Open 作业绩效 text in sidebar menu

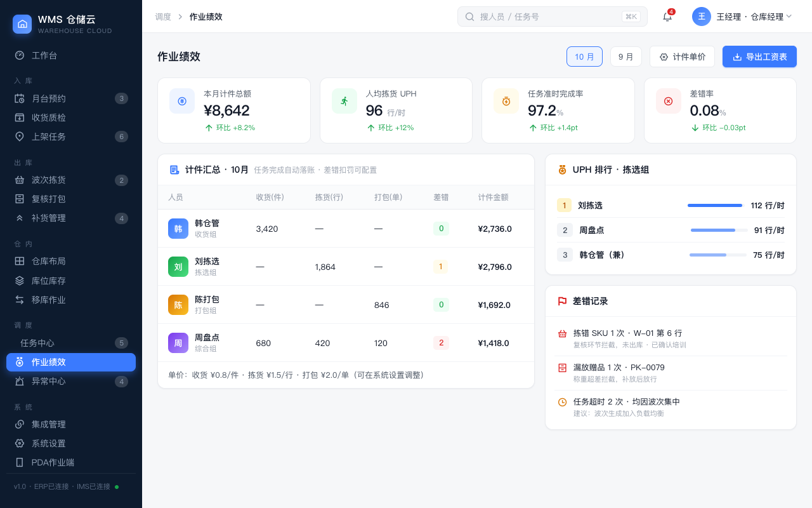[49, 362]
